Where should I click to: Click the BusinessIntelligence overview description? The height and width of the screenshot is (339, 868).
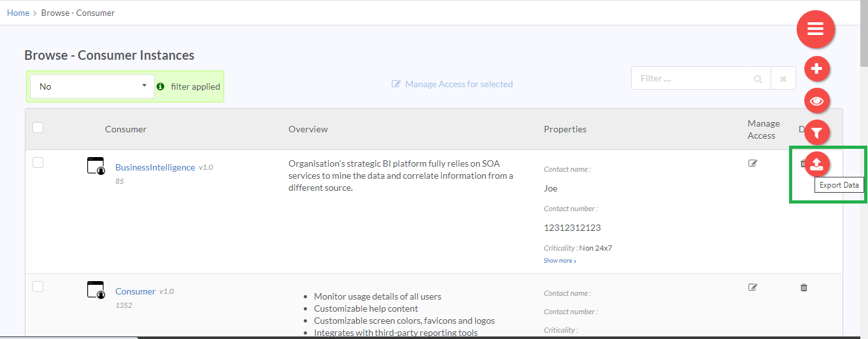click(x=401, y=176)
